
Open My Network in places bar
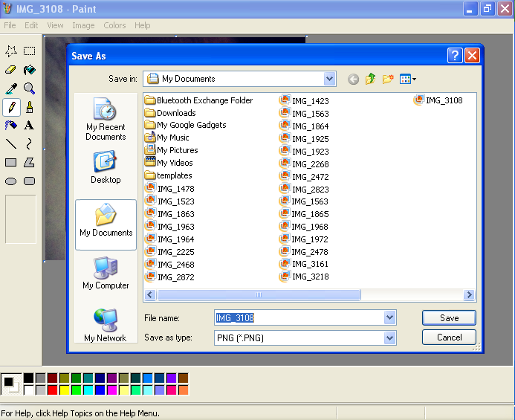point(106,326)
